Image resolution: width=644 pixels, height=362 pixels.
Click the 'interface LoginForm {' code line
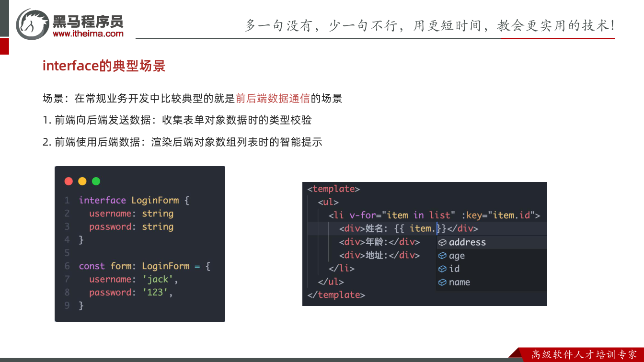coord(134,200)
